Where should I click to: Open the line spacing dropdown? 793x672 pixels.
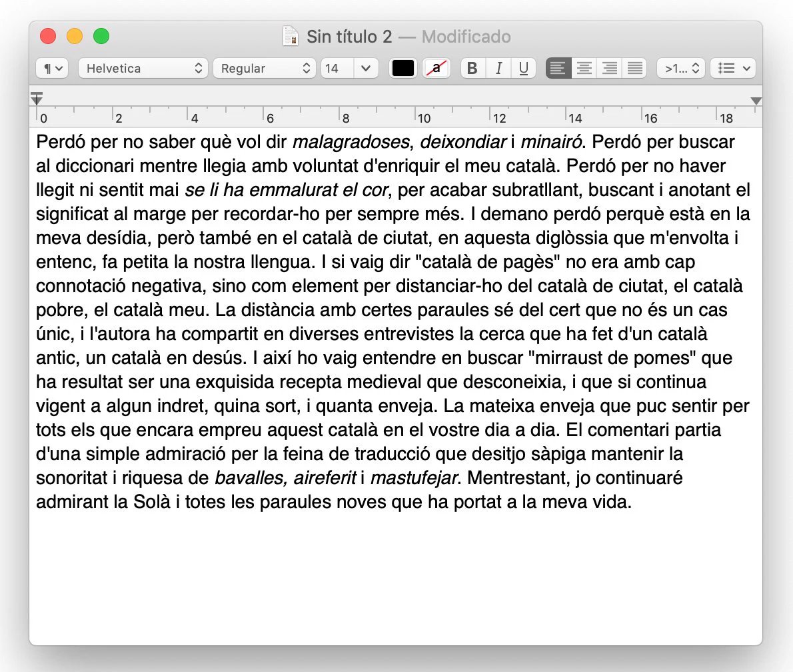point(681,68)
